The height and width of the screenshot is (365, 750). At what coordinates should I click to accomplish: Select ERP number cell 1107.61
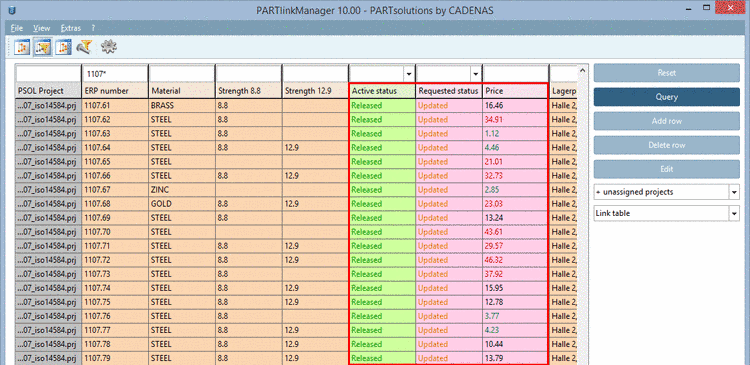pos(115,106)
